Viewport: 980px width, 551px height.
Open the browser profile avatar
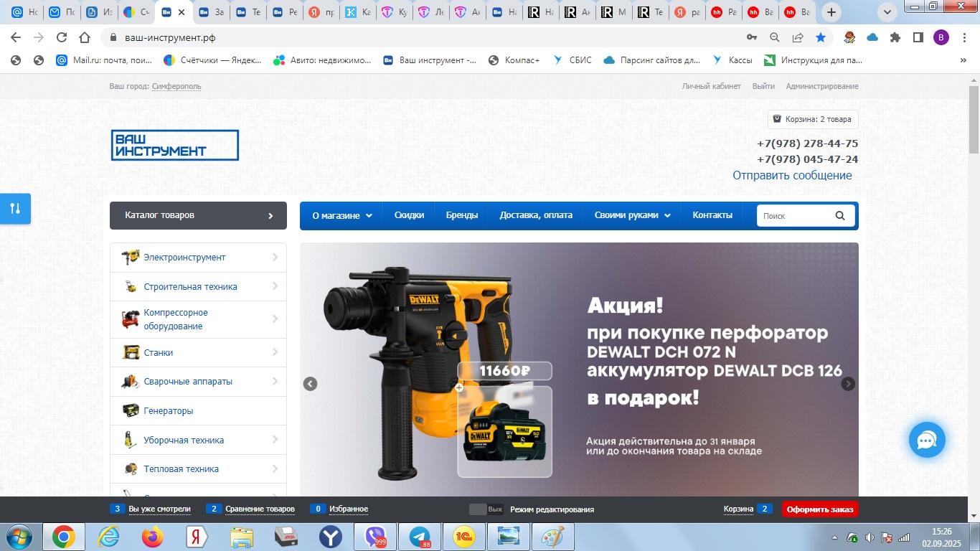[x=941, y=37]
